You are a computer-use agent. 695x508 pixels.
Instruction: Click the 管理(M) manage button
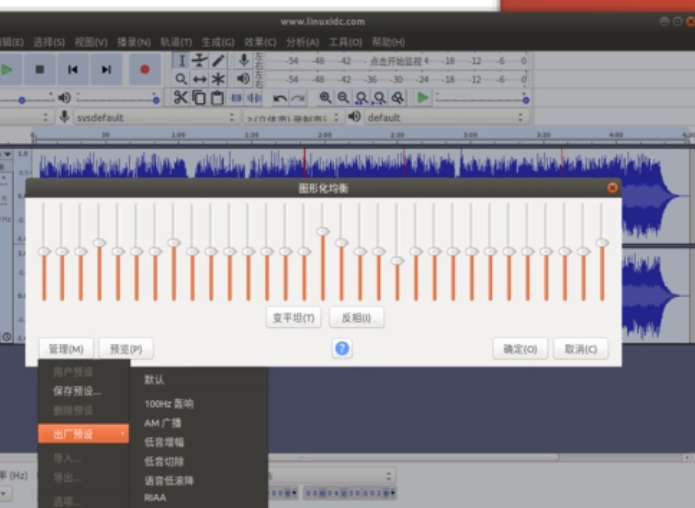pos(66,349)
